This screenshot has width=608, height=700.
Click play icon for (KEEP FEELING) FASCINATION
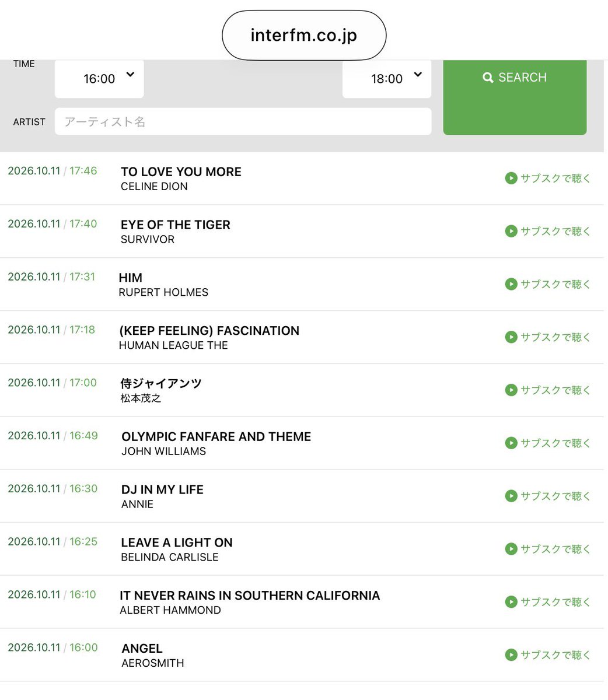(x=511, y=337)
